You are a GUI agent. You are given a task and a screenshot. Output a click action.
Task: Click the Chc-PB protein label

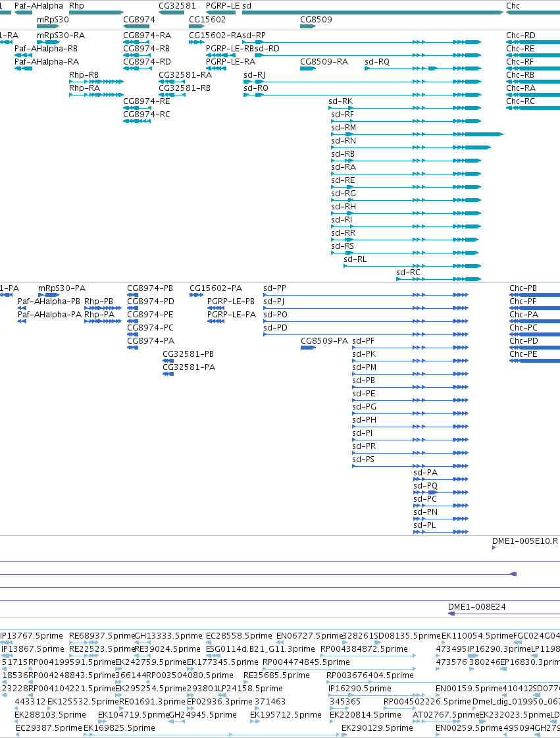523,288
